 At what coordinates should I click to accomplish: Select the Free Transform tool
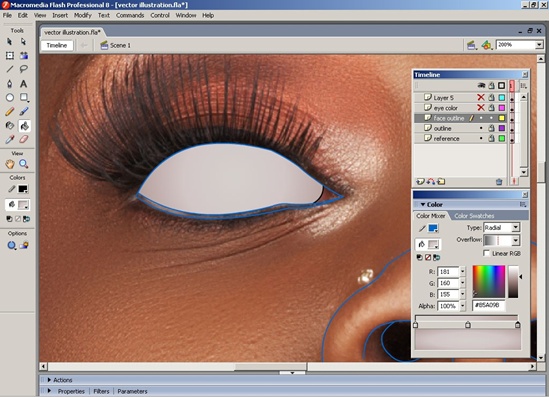click(10, 55)
